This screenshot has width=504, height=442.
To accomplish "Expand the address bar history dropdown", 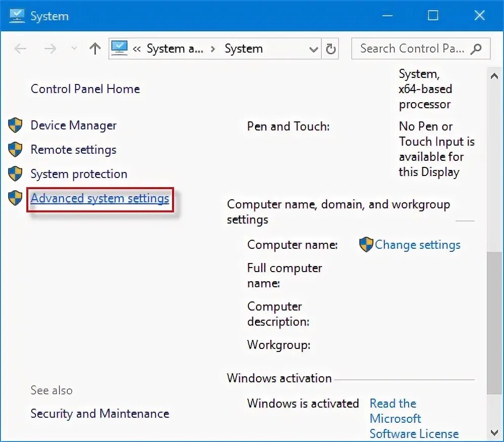I will [x=313, y=49].
